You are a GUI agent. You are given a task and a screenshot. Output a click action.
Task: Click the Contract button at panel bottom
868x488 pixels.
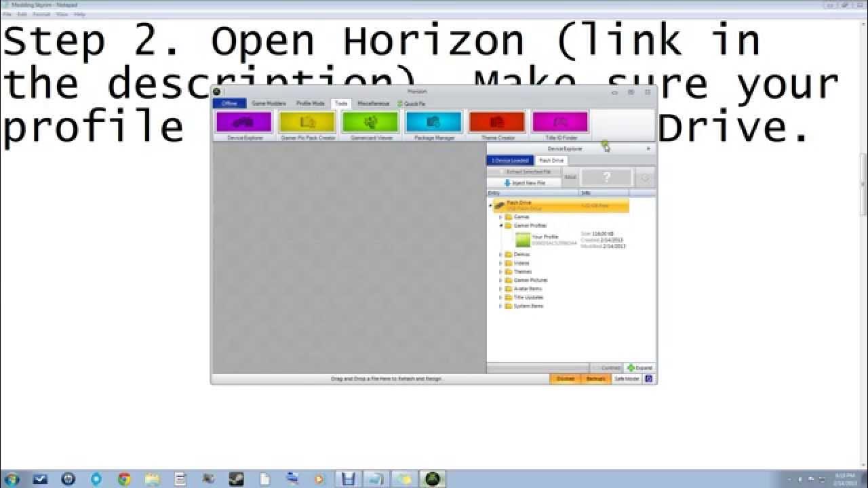click(607, 368)
